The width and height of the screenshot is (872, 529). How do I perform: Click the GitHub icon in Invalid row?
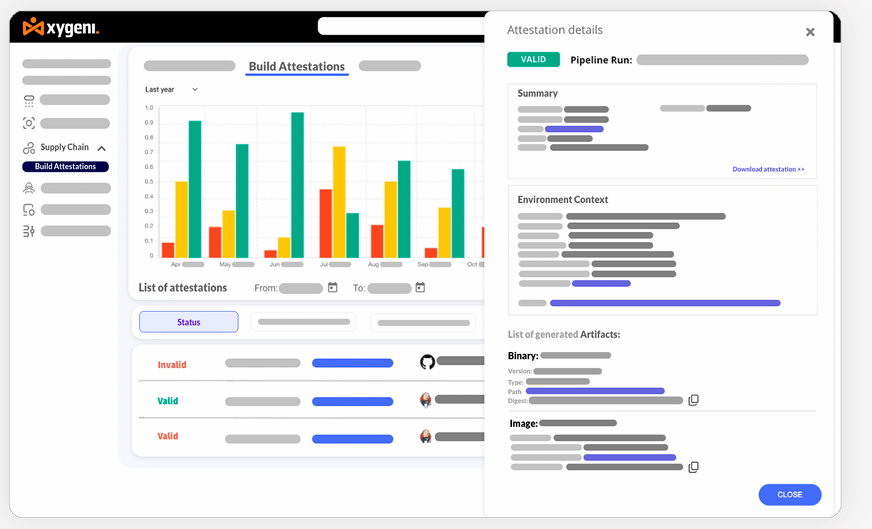(427, 362)
